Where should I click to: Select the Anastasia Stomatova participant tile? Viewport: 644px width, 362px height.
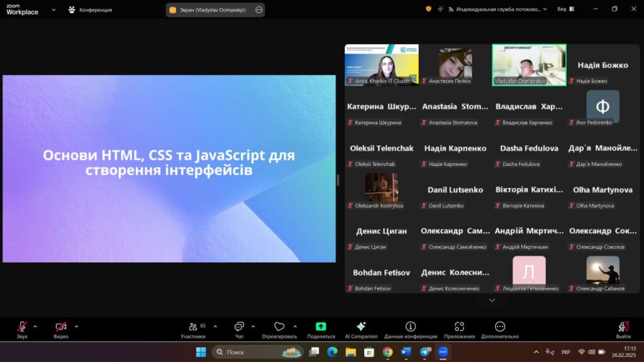(x=455, y=106)
